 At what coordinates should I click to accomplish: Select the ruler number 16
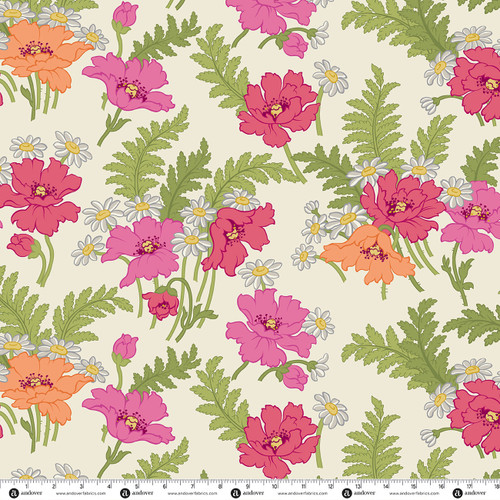tap(441, 487)
